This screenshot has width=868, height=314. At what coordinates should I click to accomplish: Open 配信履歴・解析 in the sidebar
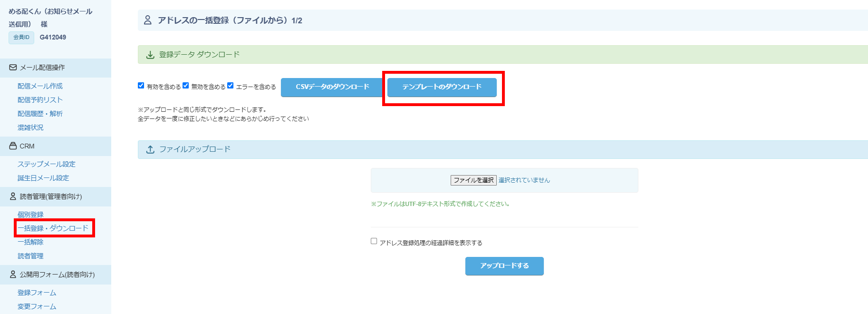(x=40, y=114)
